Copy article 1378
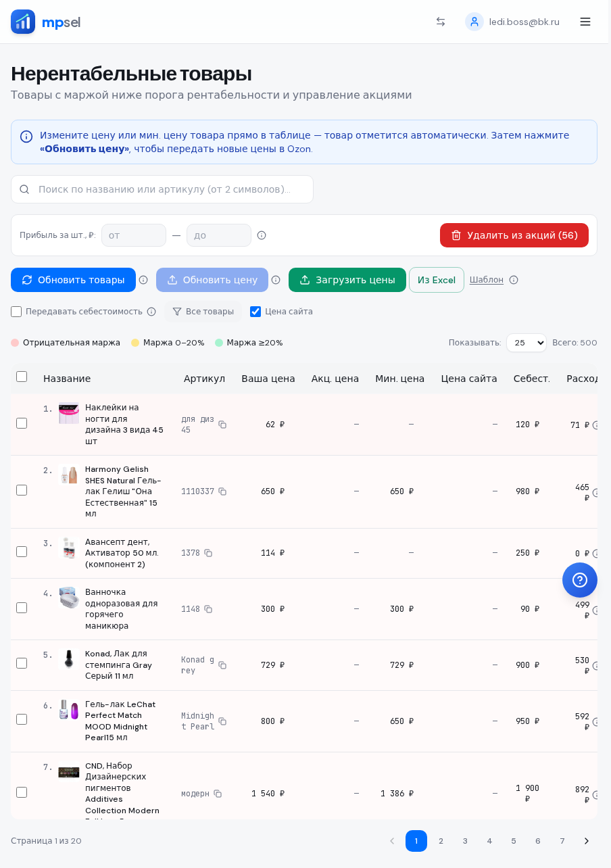The image size is (611, 868). coord(208,553)
